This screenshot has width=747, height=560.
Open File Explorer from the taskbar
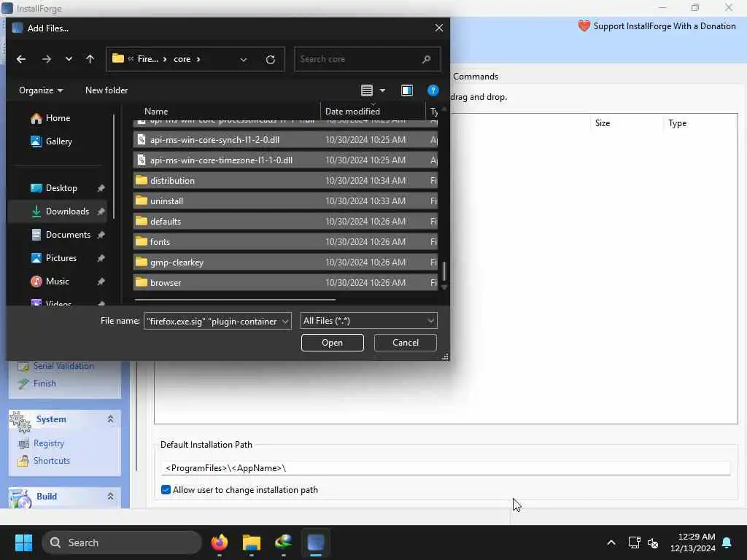[252, 542]
